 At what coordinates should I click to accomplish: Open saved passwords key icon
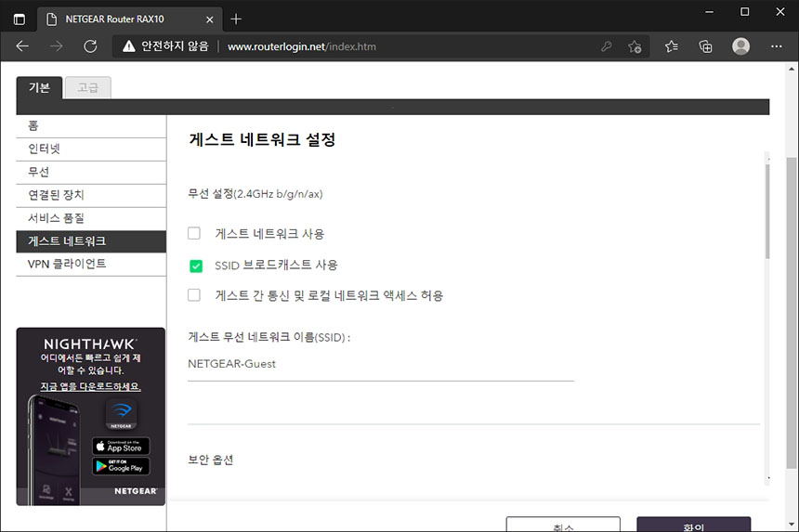tap(606, 46)
